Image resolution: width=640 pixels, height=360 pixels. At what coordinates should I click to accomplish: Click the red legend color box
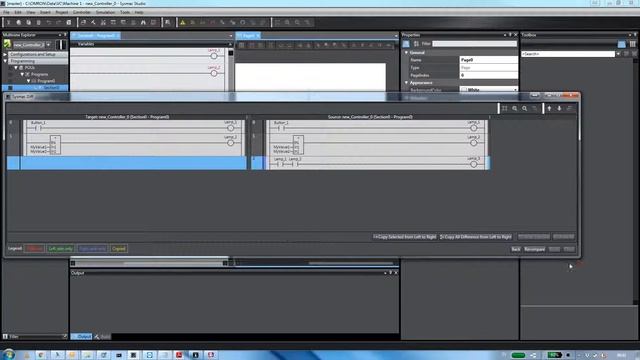click(x=35, y=249)
